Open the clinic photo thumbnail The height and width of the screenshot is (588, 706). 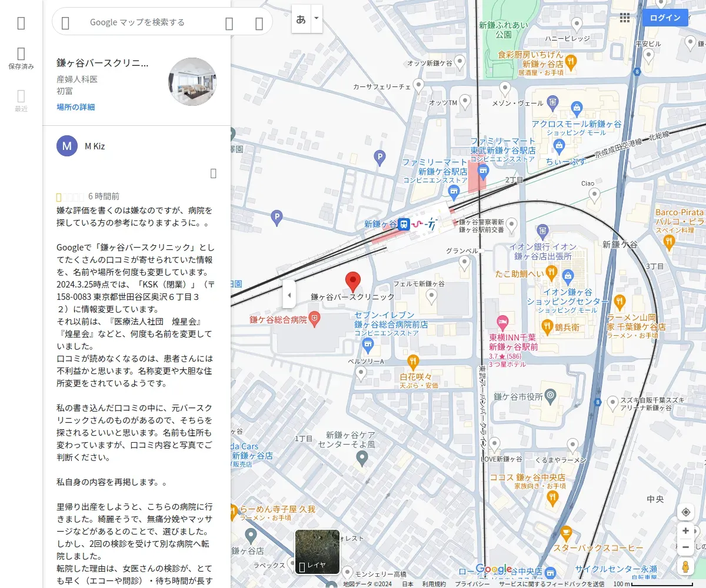coord(192,81)
